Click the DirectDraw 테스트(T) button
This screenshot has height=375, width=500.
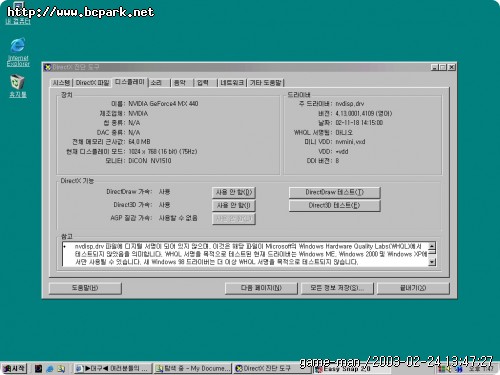pos(334,192)
